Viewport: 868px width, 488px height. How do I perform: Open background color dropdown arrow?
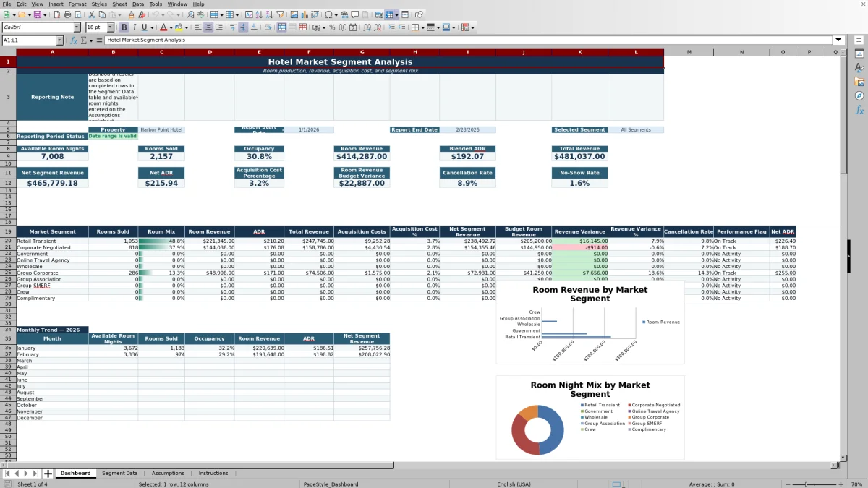[187, 27]
